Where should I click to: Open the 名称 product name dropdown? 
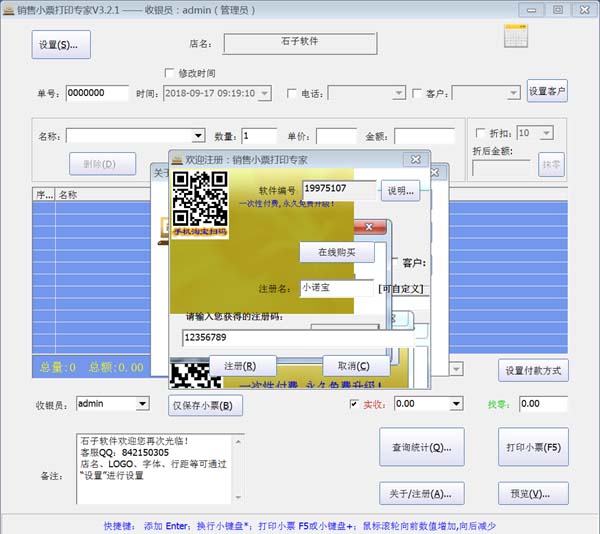tap(198, 136)
